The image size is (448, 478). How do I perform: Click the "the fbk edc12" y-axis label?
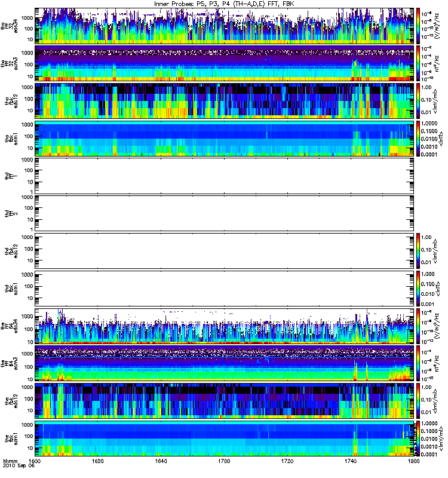(11, 401)
